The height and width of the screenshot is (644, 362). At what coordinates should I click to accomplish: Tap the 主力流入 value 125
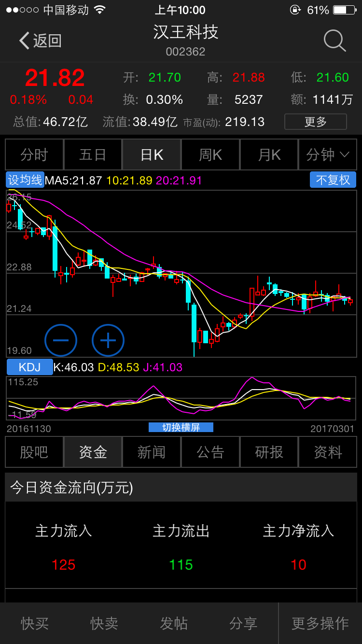64,564
